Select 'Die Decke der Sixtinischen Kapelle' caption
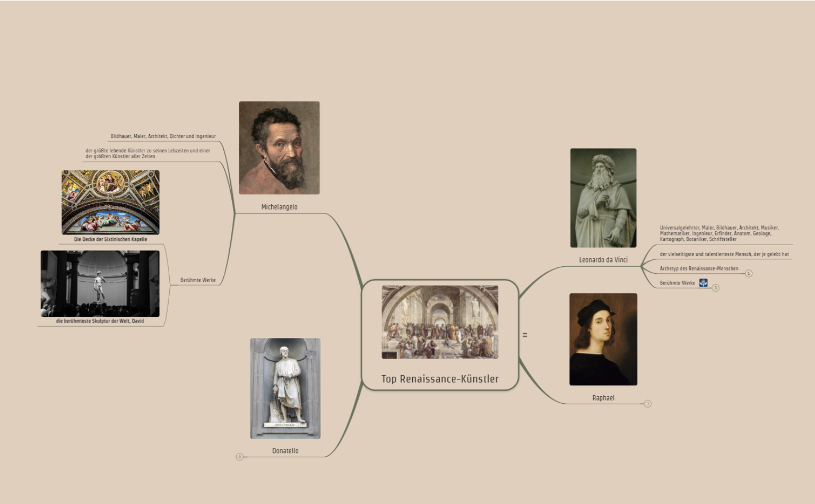This screenshot has width=815, height=504. pyautogui.click(x=110, y=239)
